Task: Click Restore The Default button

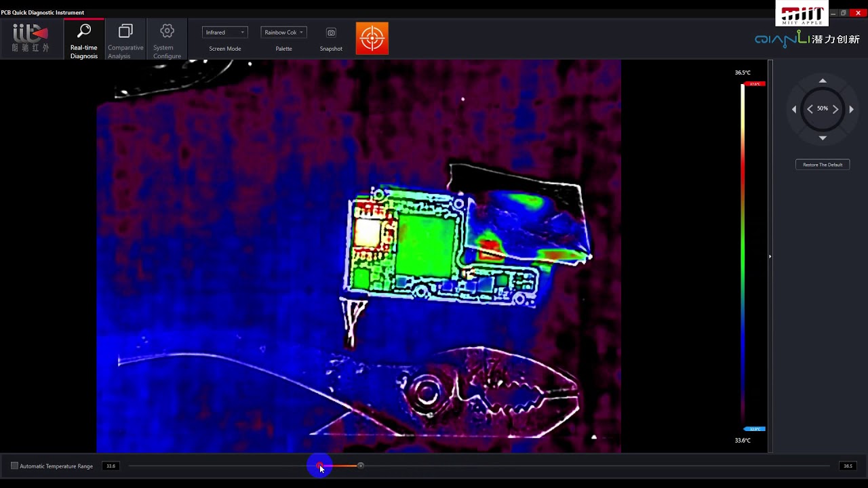Action: pyautogui.click(x=823, y=165)
